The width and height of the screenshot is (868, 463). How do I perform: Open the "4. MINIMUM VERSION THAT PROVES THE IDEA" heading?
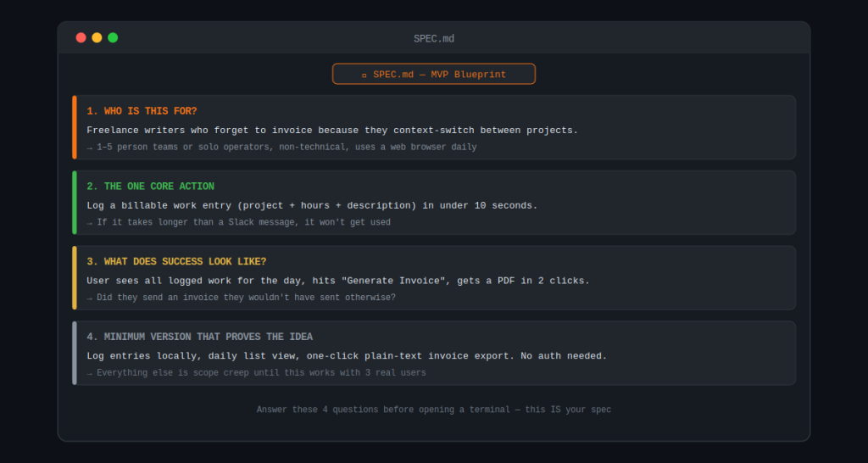pyautogui.click(x=199, y=337)
